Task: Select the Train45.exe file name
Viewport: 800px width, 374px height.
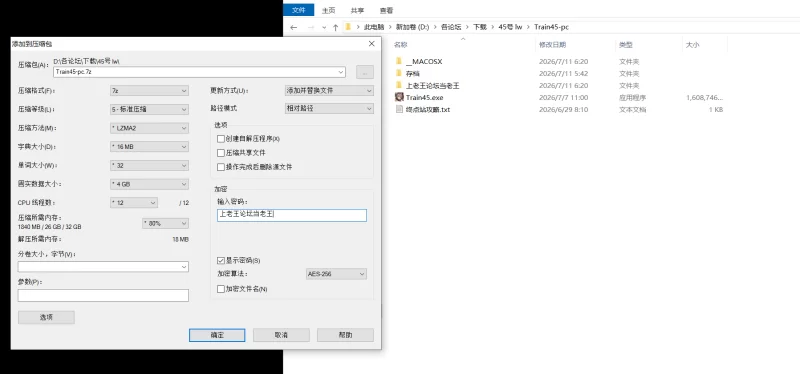Action: click(424, 97)
